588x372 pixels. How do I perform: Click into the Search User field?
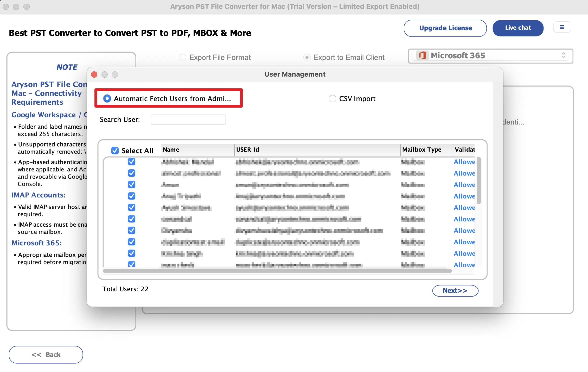coord(188,120)
